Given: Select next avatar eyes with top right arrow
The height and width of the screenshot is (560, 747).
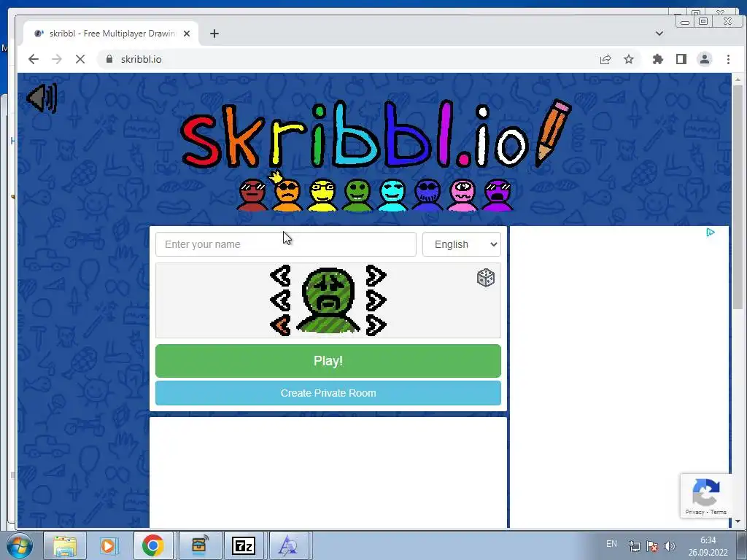Looking at the screenshot, I should [x=376, y=276].
